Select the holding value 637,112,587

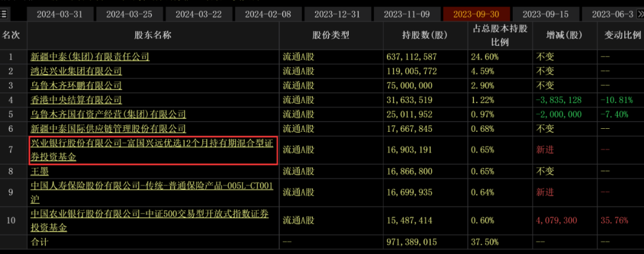pyautogui.click(x=412, y=57)
